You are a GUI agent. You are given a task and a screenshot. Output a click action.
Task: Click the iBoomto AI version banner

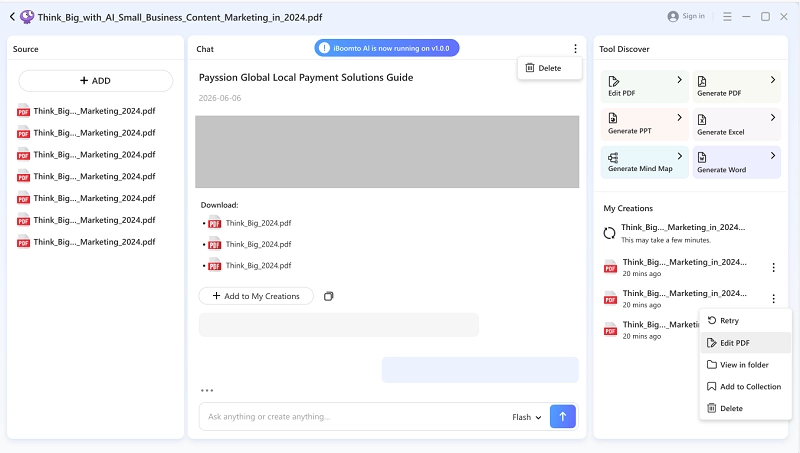pyautogui.click(x=387, y=48)
